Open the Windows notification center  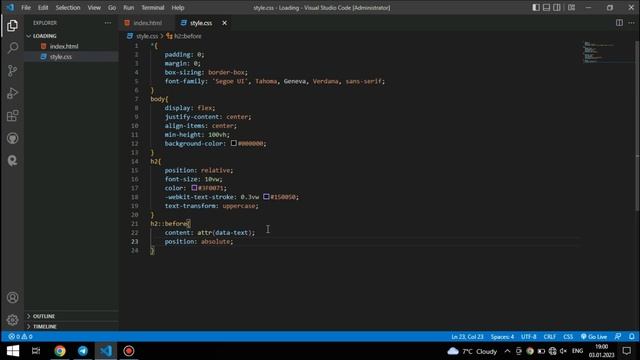click(x=627, y=351)
